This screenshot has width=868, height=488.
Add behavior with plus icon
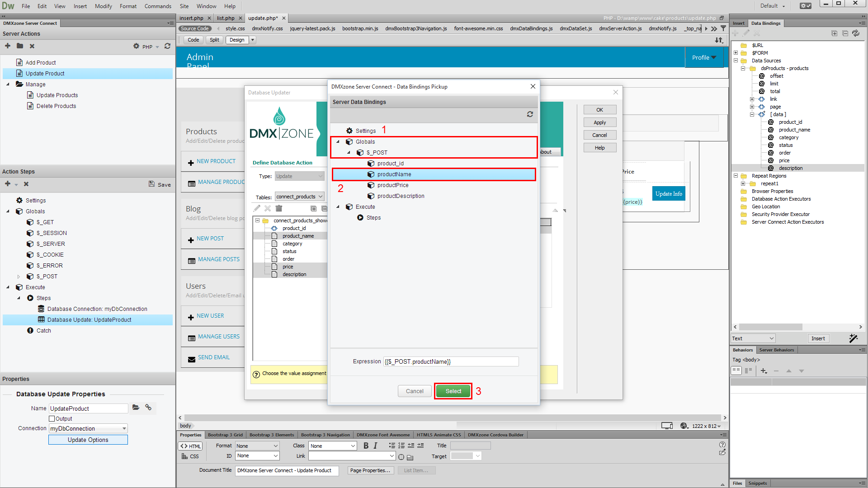(764, 371)
